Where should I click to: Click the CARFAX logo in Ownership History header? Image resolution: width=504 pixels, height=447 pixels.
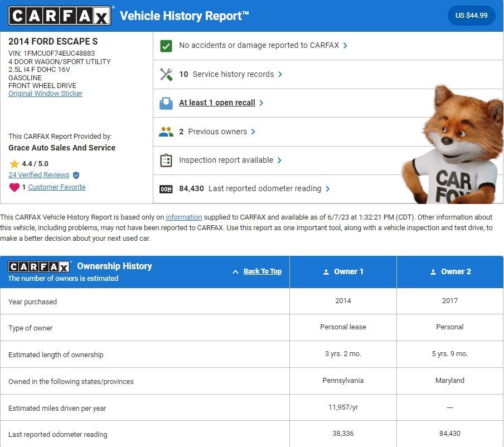pos(39,266)
